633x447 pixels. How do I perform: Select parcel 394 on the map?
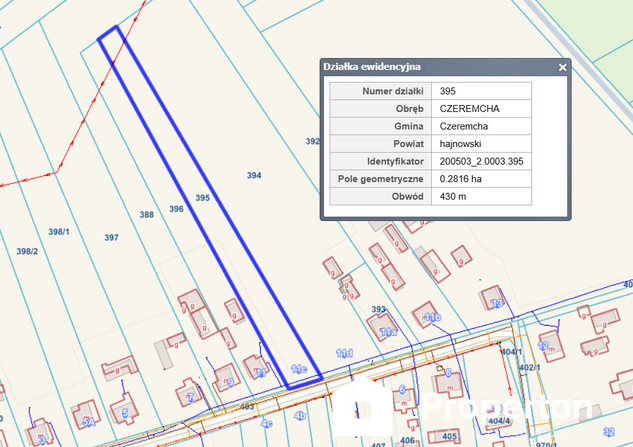pos(254,175)
